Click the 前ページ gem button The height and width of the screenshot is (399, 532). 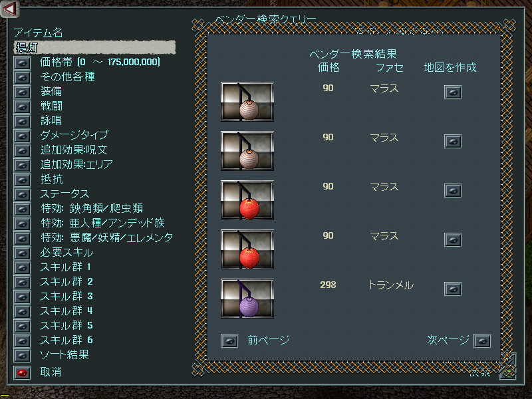click(229, 340)
